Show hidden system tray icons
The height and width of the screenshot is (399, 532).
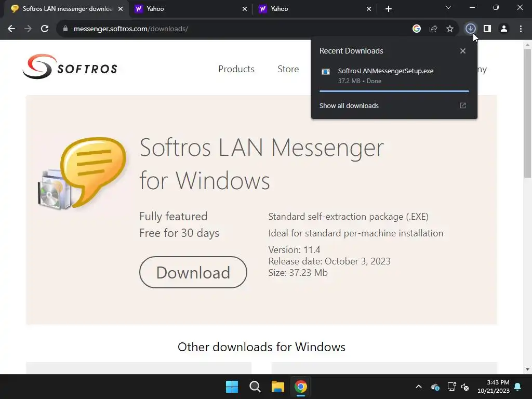point(419,387)
